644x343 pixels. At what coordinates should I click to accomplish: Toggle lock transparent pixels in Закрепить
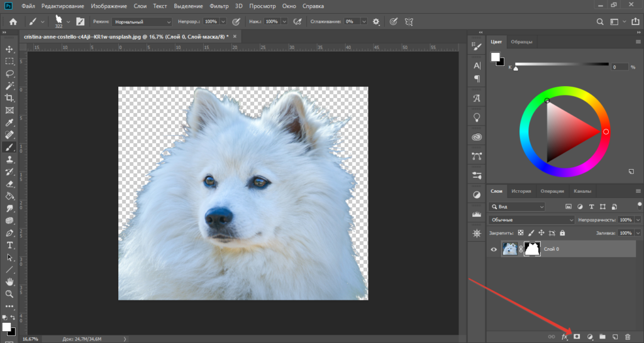tap(520, 233)
